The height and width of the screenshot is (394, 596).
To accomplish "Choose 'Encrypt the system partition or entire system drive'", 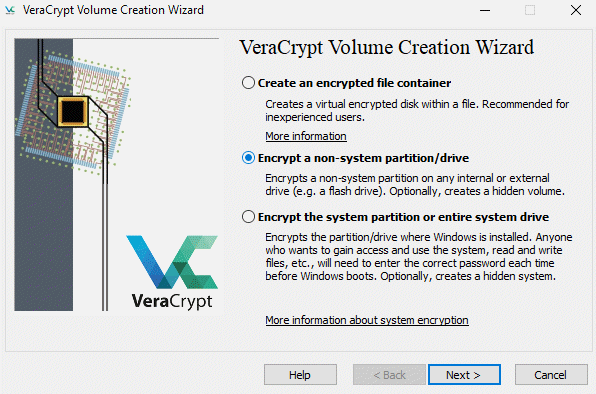I will click(x=248, y=217).
